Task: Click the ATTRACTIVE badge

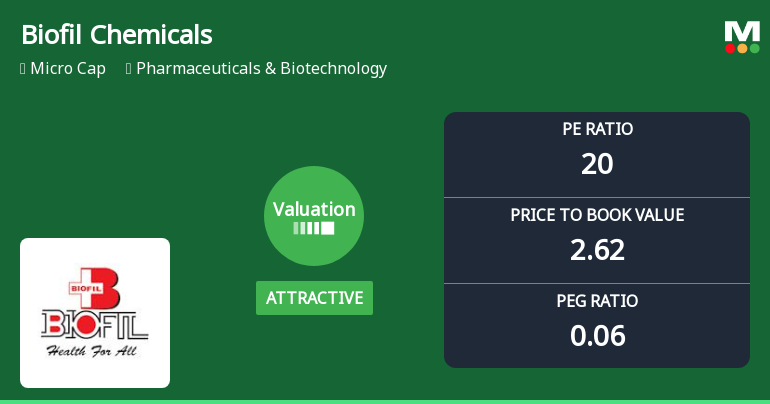Action: tap(314, 298)
